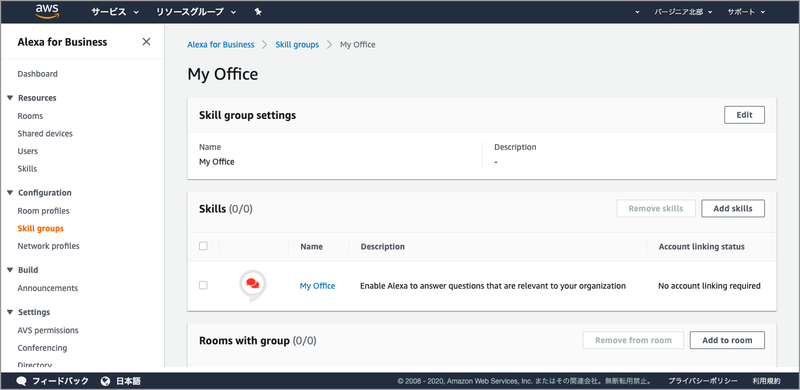Collapse the Settings section
The height and width of the screenshot is (390, 800).
(x=10, y=312)
